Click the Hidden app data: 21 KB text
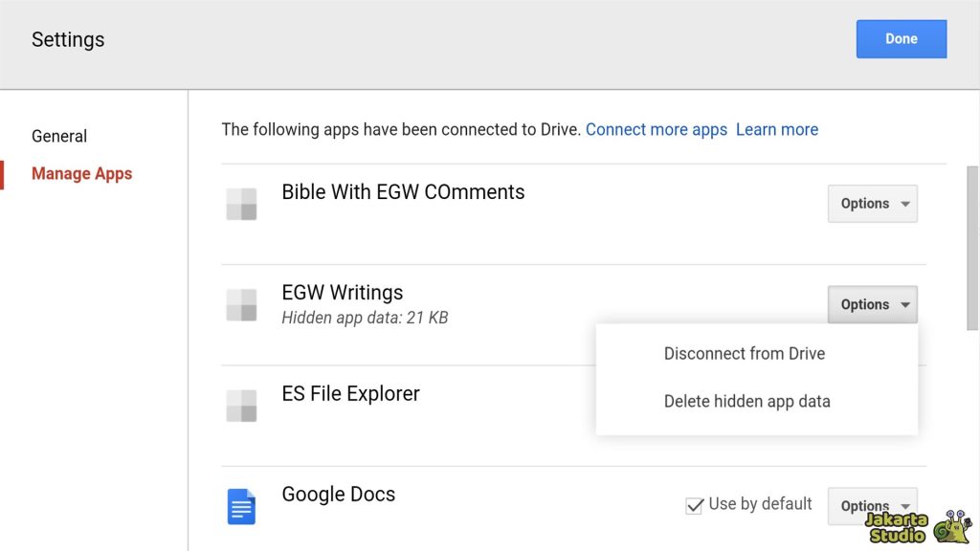Screen dimensions: 980x551 coord(365,318)
